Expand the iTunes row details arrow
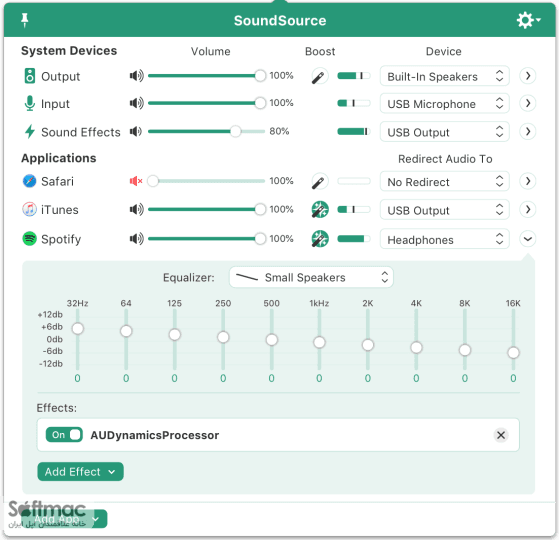 tap(528, 209)
